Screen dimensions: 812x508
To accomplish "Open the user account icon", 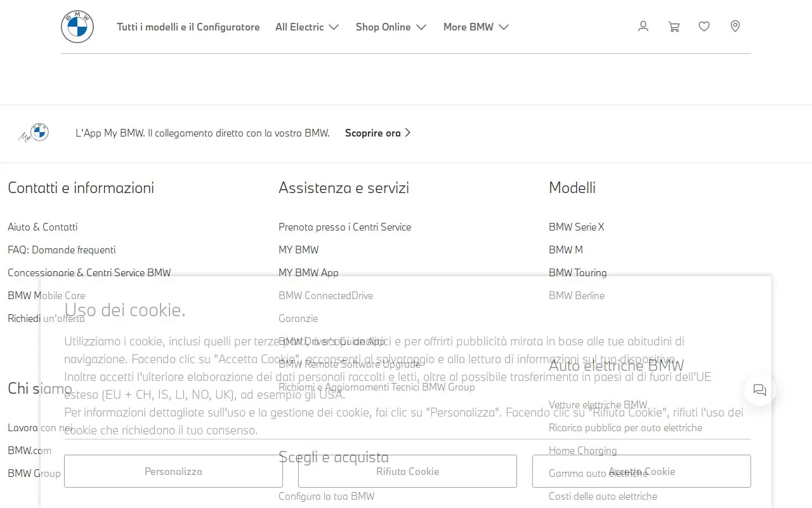I will tap(643, 27).
